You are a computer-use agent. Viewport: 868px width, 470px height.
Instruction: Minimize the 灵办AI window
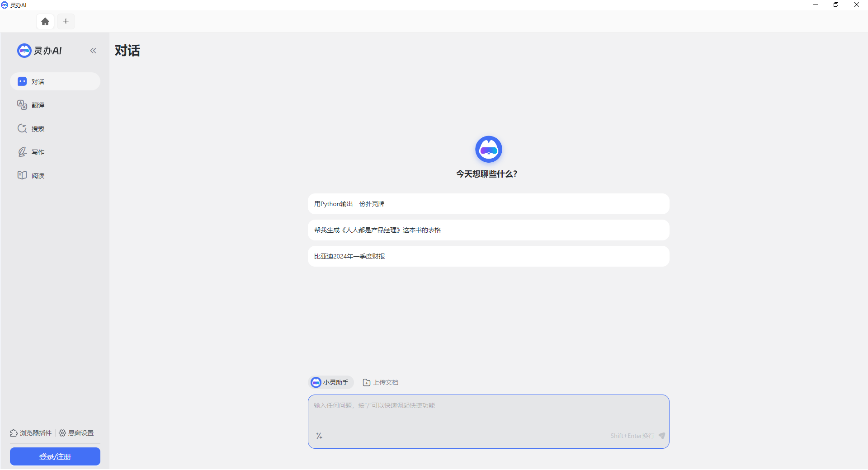point(816,5)
